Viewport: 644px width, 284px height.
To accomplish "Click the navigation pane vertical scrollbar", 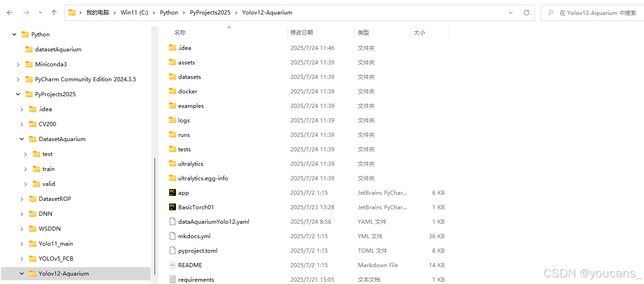I will (154, 217).
